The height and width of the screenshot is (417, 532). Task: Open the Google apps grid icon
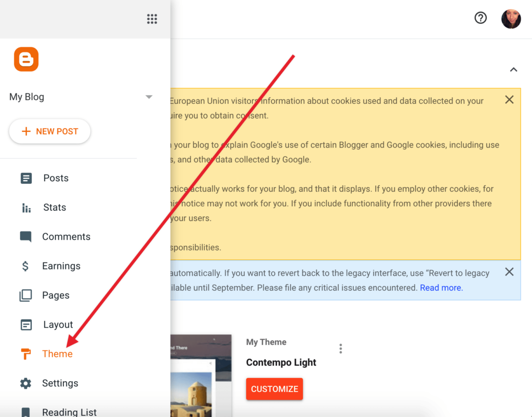coord(152,19)
